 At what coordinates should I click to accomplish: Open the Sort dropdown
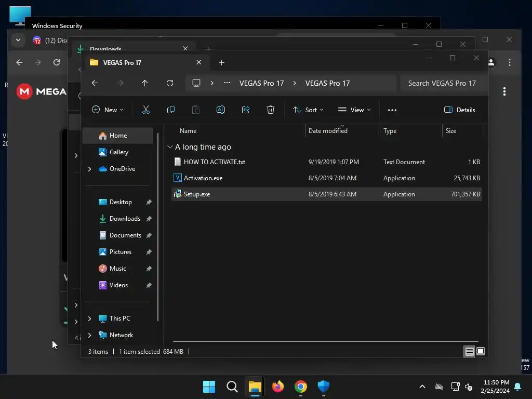[309, 110]
